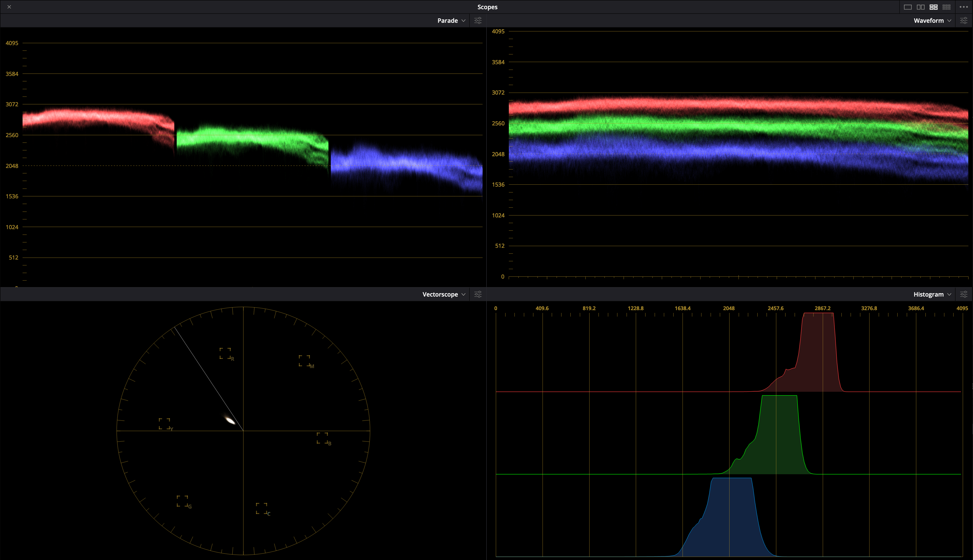Close the Scopes panel
Viewport: 973px width, 560px height.
(x=9, y=7)
